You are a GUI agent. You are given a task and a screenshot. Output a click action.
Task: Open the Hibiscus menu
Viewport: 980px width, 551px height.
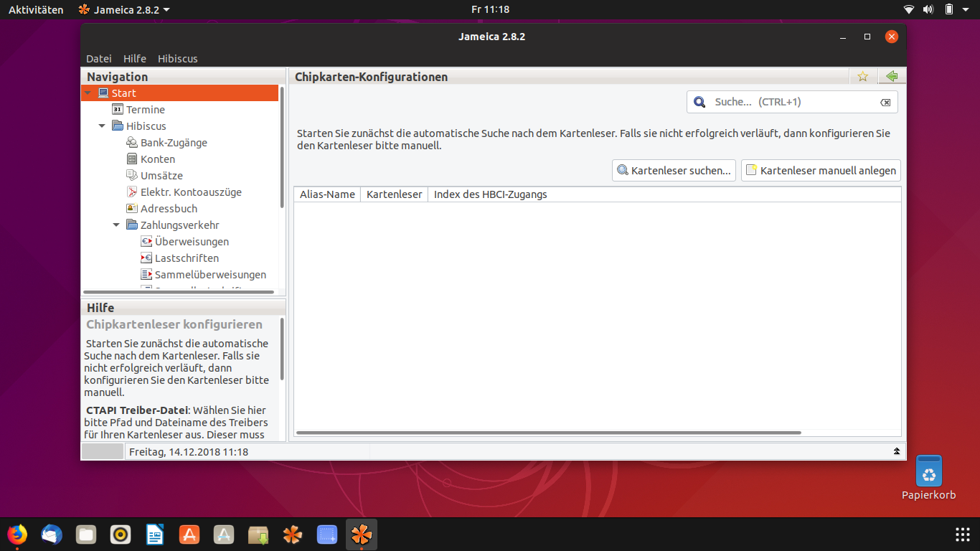(178, 59)
